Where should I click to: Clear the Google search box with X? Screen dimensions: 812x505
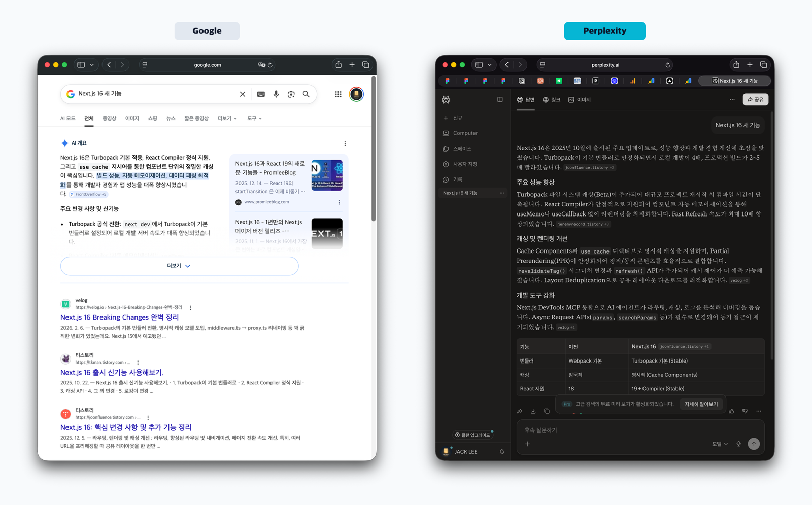click(x=243, y=94)
